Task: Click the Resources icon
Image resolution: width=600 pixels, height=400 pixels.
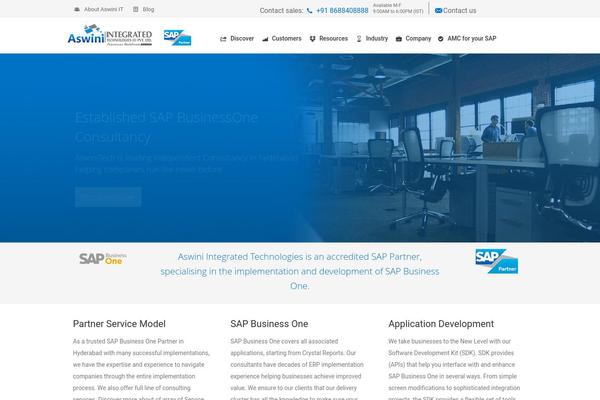Action: [x=313, y=39]
